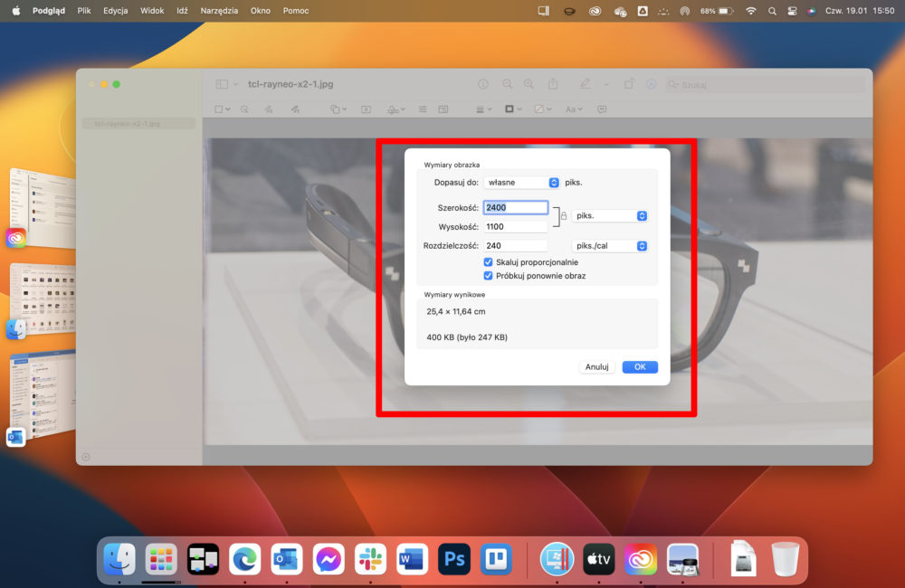
Task: Click the date and time in the menu bar
Action: pyautogui.click(x=860, y=11)
